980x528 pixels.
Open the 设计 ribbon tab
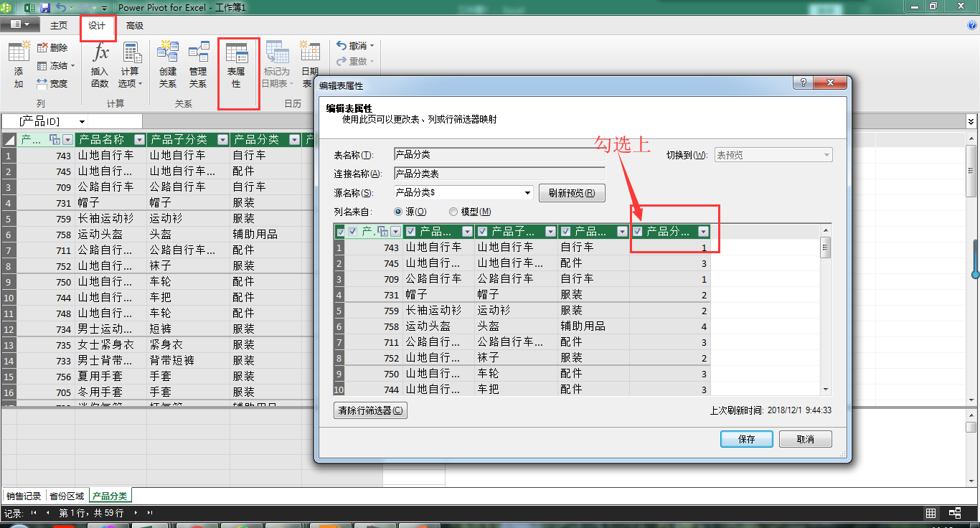pyautogui.click(x=97, y=25)
